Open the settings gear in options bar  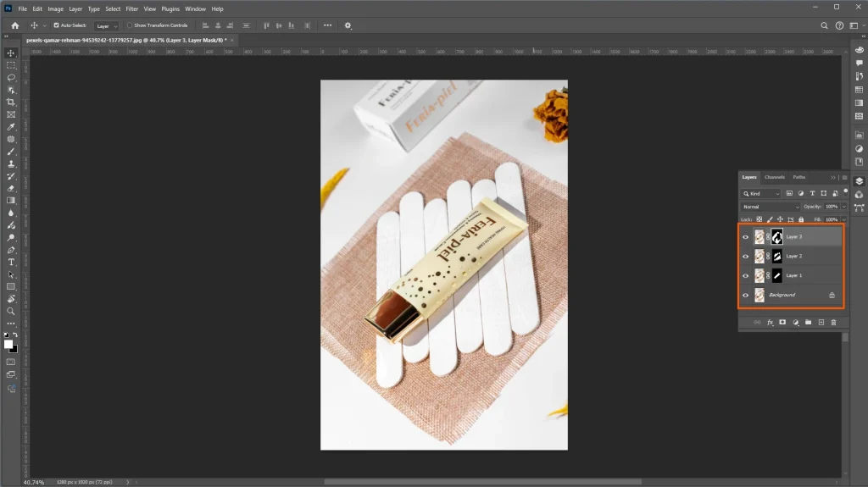coord(348,25)
